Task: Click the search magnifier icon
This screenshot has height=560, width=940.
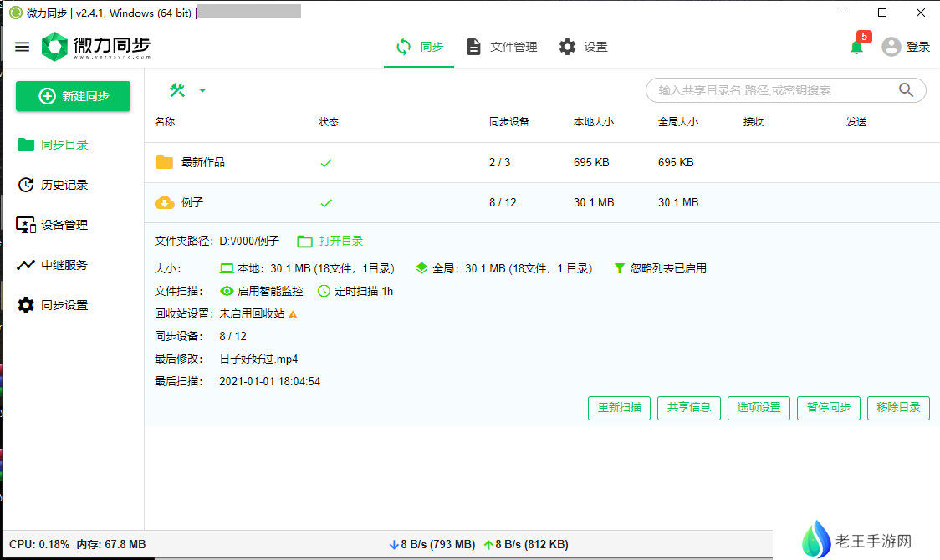Action: pos(906,90)
